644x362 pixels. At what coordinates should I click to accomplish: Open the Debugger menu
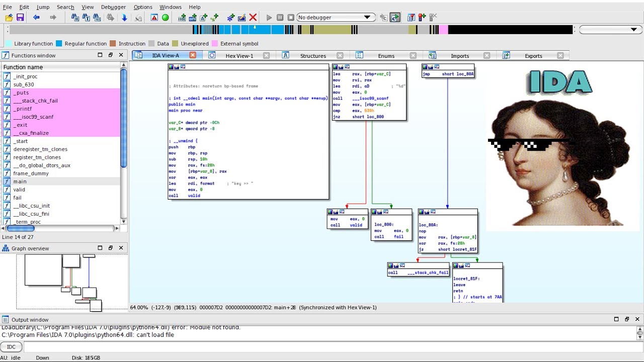point(113,7)
